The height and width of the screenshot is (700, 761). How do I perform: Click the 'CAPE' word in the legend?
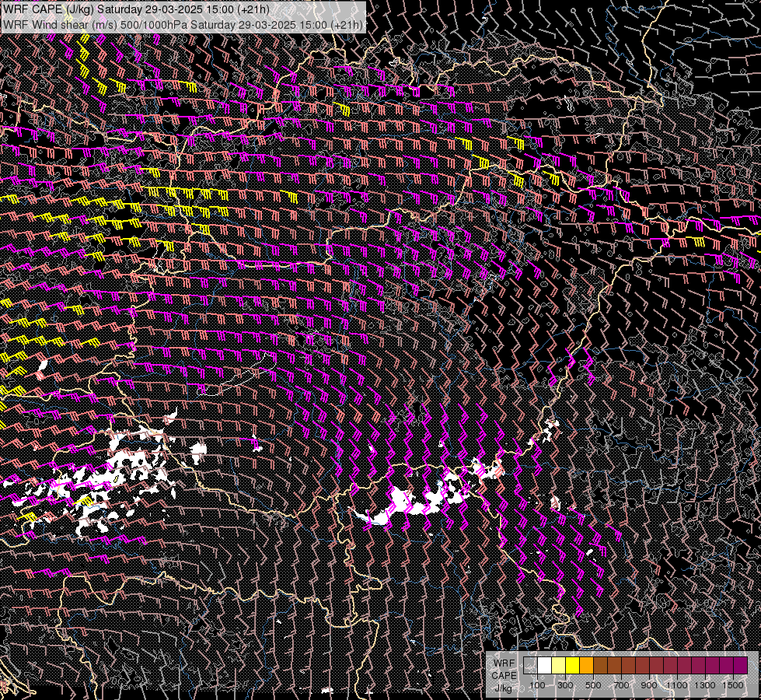(x=504, y=676)
